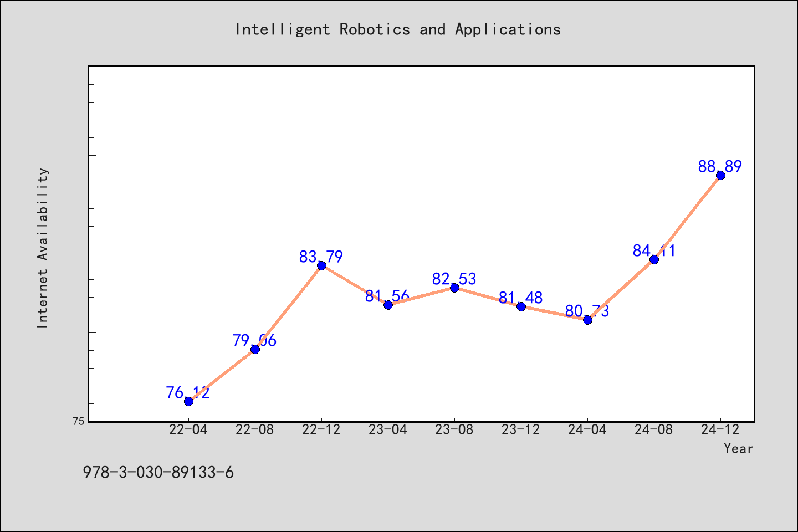Click the x-axis tick label 22-08

255,430
